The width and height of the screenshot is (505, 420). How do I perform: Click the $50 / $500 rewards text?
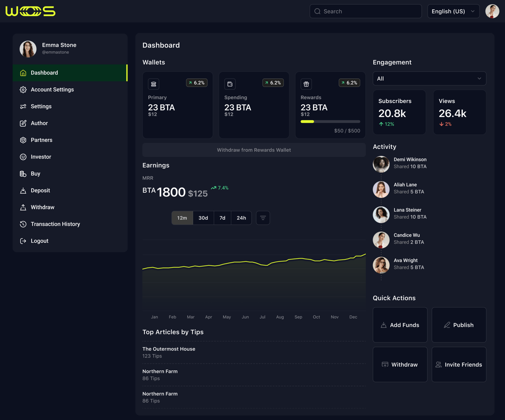(347, 131)
